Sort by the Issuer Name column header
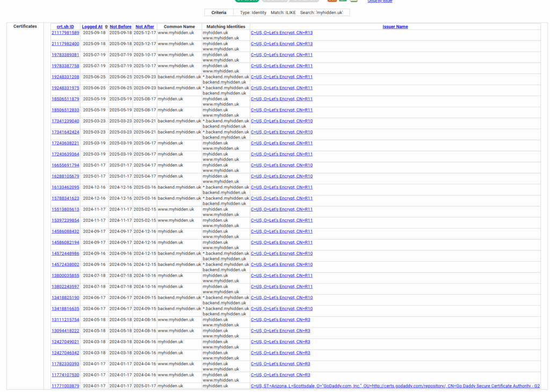 point(395,27)
